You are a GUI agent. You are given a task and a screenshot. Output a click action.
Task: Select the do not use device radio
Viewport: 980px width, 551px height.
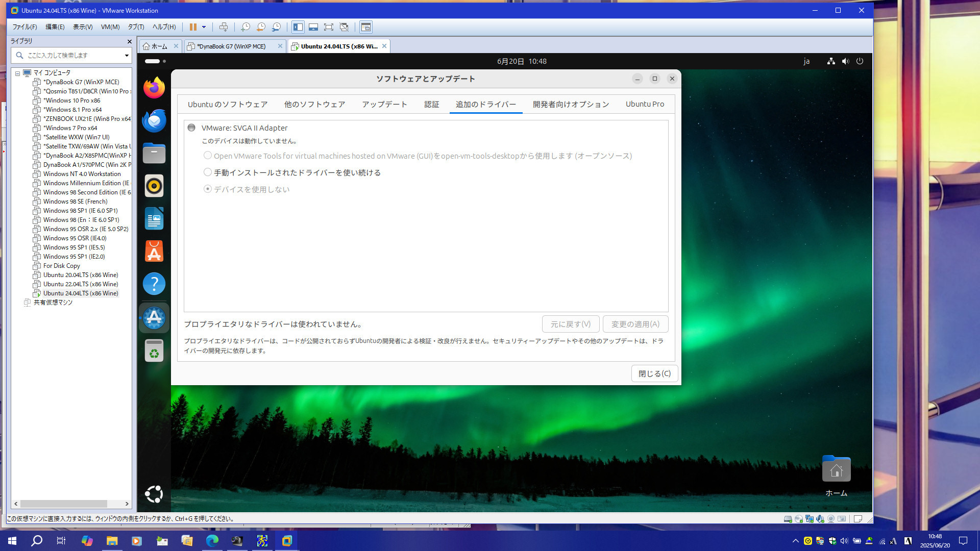[207, 189]
